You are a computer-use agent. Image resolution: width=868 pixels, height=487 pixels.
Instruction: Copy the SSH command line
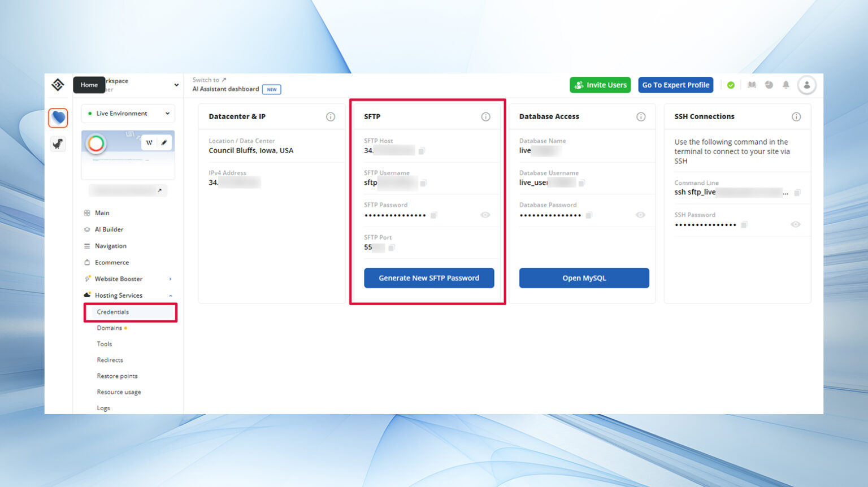(797, 193)
